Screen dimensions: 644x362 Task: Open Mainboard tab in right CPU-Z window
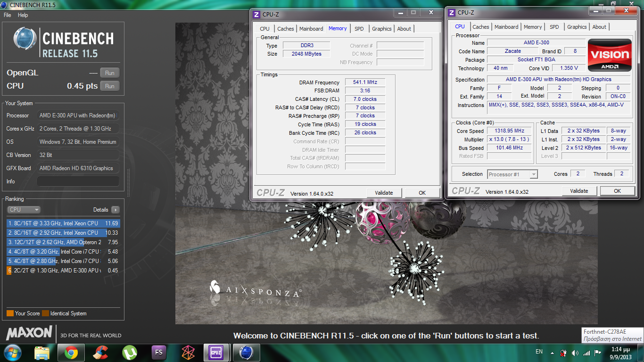(x=506, y=27)
